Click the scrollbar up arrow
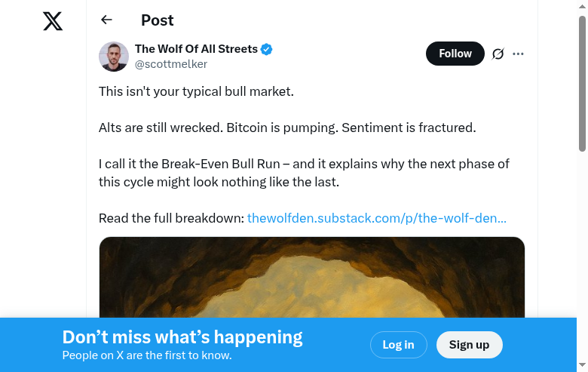The width and height of the screenshot is (588, 372). click(582, 6)
